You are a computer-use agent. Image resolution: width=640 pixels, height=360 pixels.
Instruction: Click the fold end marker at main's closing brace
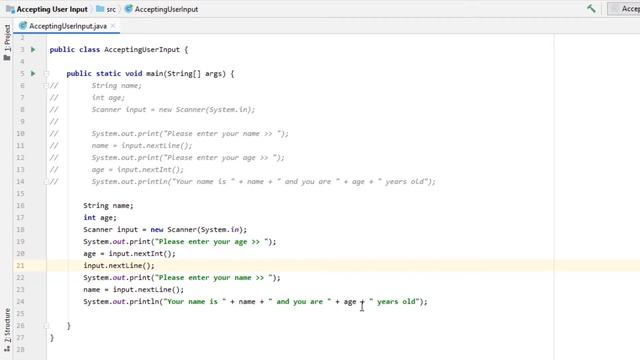[46, 325]
